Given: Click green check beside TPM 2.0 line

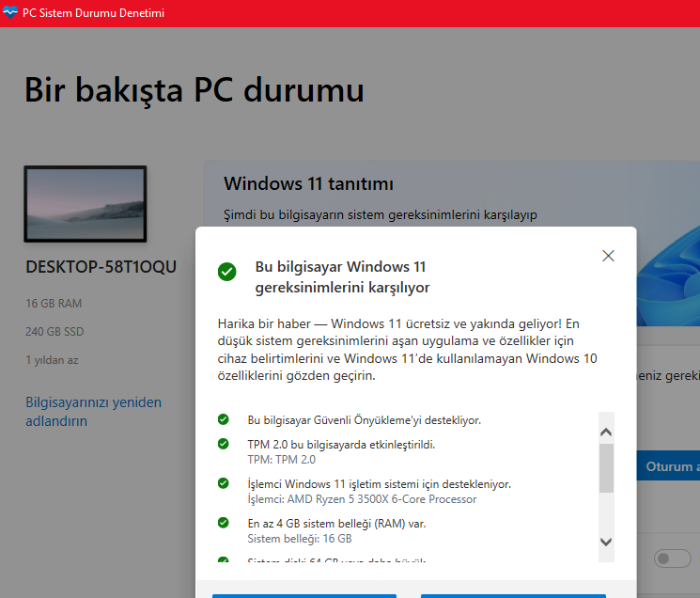Looking at the screenshot, I should pyautogui.click(x=224, y=444).
